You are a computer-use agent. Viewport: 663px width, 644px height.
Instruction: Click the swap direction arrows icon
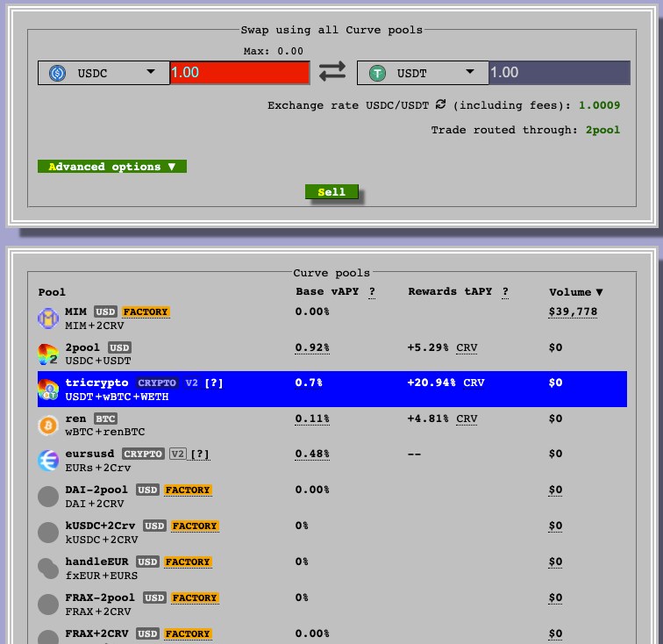[x=331, y=72]
